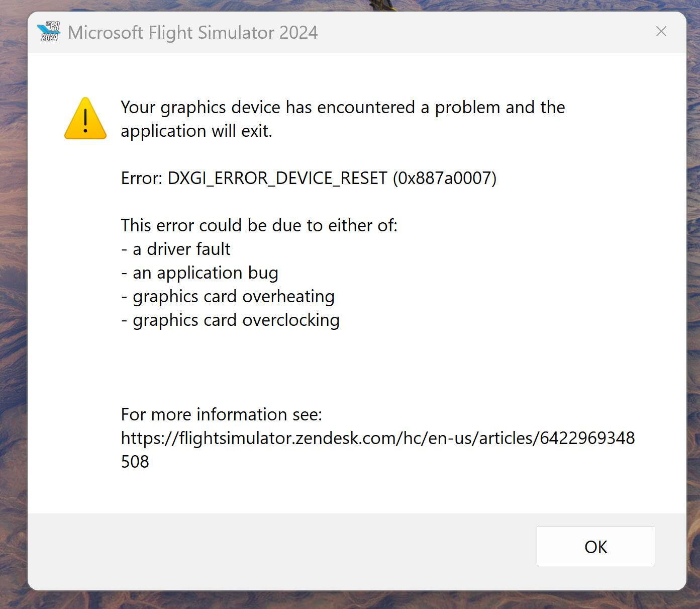The width and height of the screenshot is (700, 609).
Task: Close the error dialog with the X
Action: (661, 32)
